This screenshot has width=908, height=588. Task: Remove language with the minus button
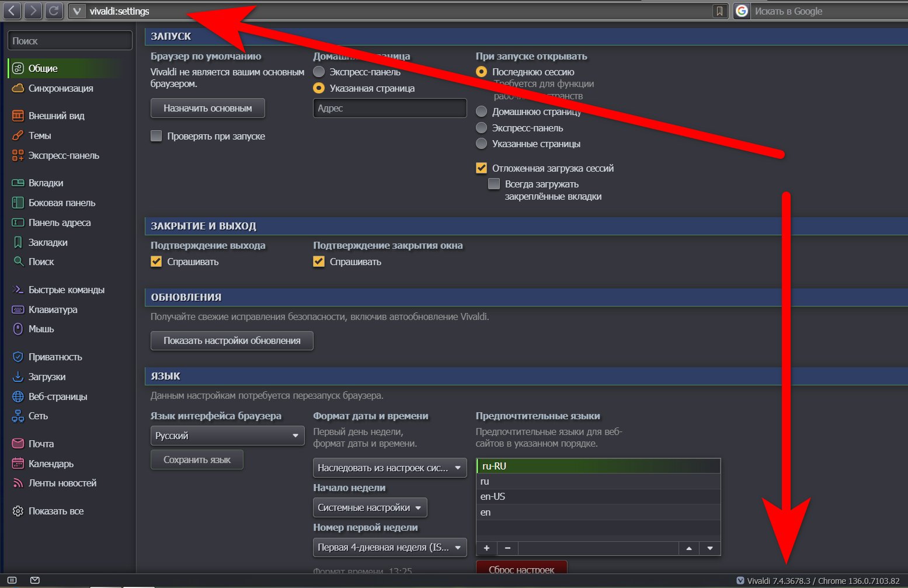tap(507, 548)
